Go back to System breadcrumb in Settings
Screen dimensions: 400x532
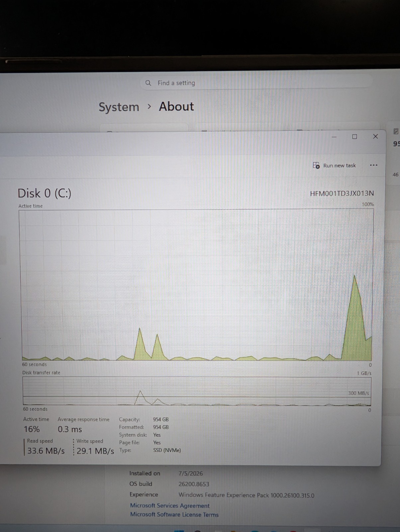119,107
